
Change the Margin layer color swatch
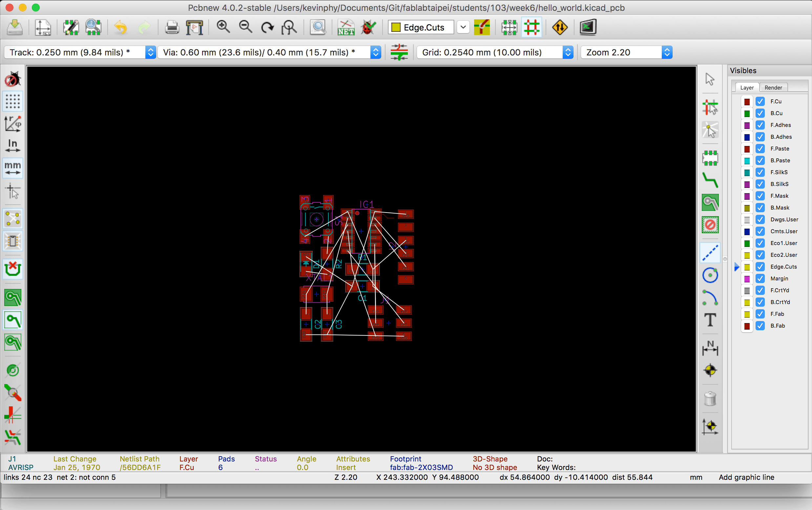[x=747, y=279]
